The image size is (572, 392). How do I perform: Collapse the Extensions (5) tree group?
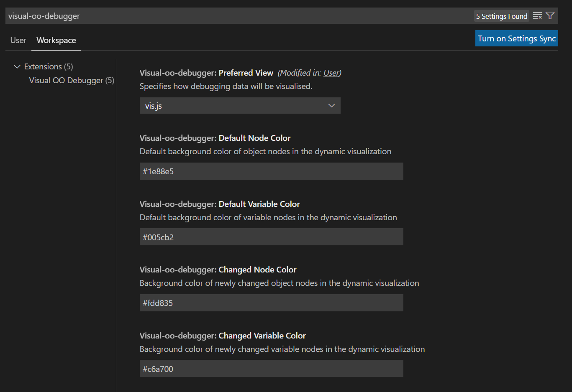click(x=44, y=66)
